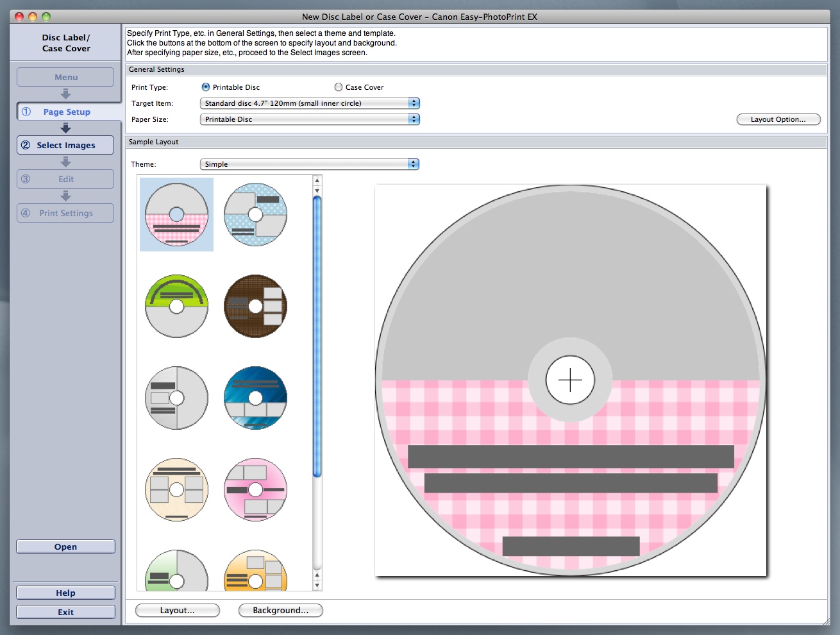Choose the blue polka dot disc template
The width and height of the screenshot is (840, 635).
point(255,214)
